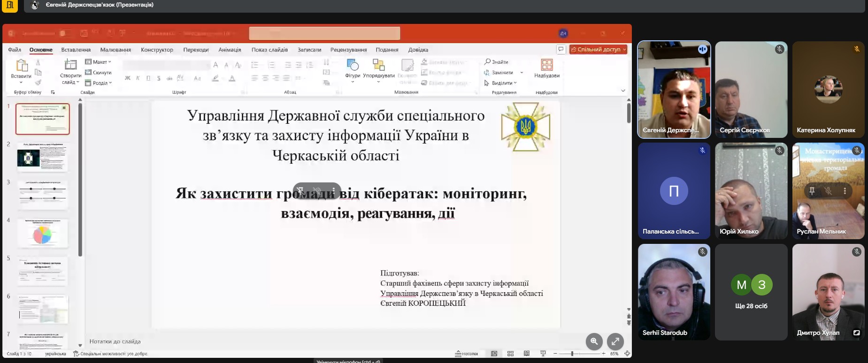Screen dimensions: 868x363
Task: Open the Фігури shapes gallery
Action: pyautogui.click(x=352, y=66)
